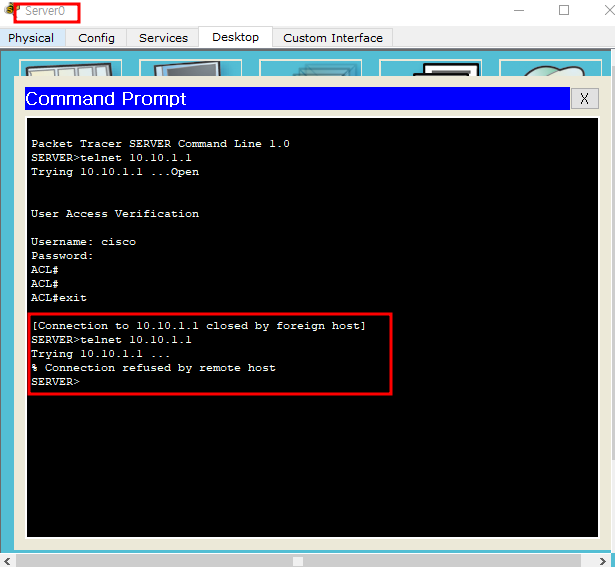Click the 'Username: cisco' line
The image size is (615, 567).
coord(84,242)
